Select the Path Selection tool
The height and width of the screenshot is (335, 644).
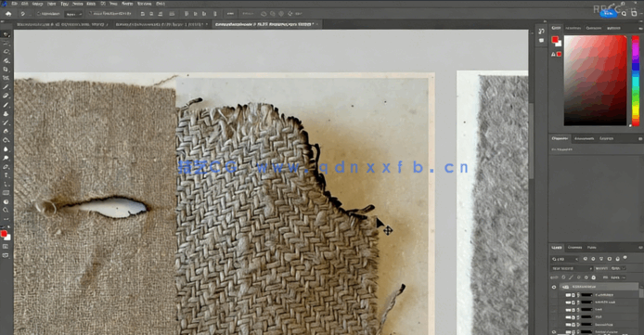6,184
